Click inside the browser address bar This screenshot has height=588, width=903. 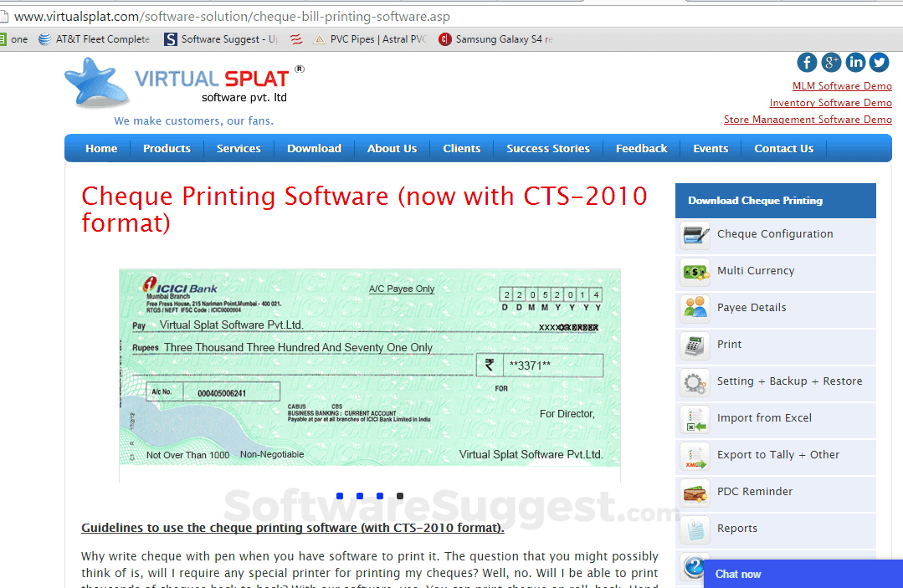click(234, 16)
